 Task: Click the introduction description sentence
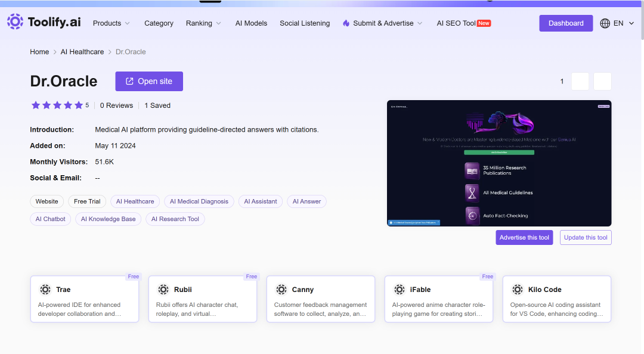point(206,130)
